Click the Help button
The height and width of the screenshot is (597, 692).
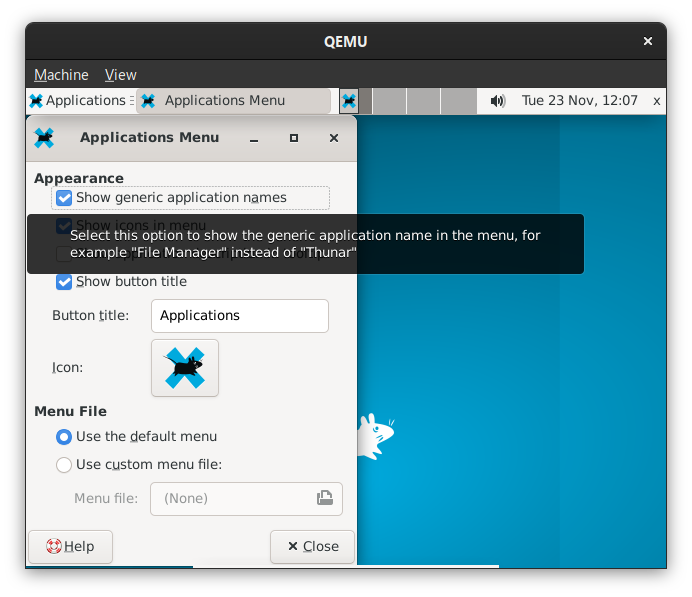click(x=71, y=546)
